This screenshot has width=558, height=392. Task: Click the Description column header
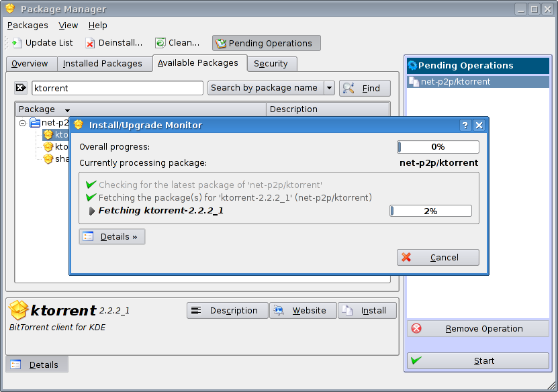tap(328, 109)
